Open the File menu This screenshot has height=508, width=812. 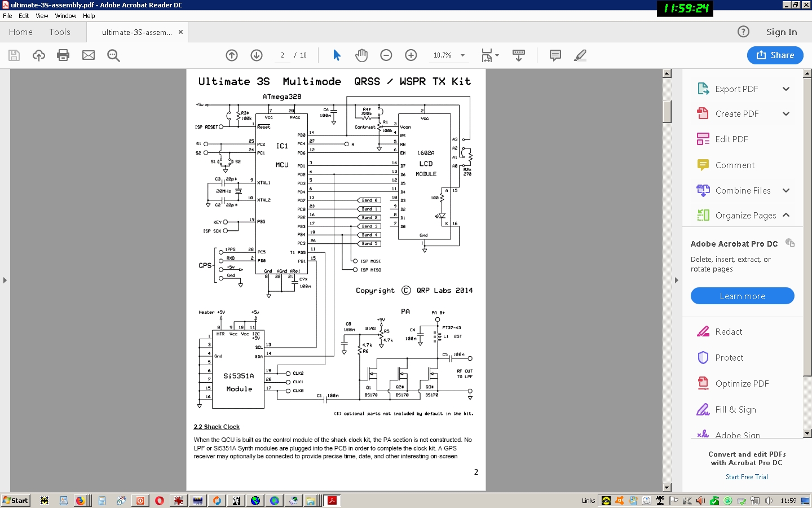click(7, 16)
